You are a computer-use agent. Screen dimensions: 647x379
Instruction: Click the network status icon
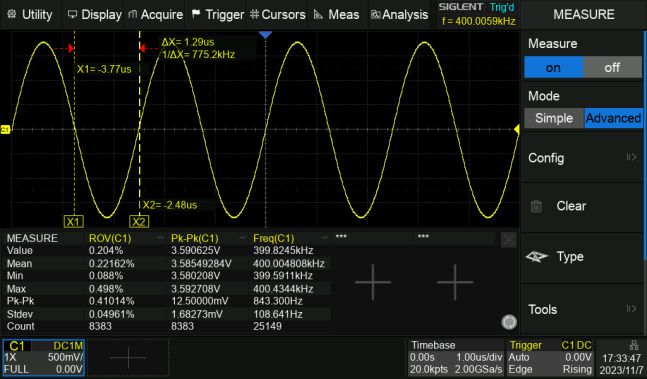tap(634, 345)
